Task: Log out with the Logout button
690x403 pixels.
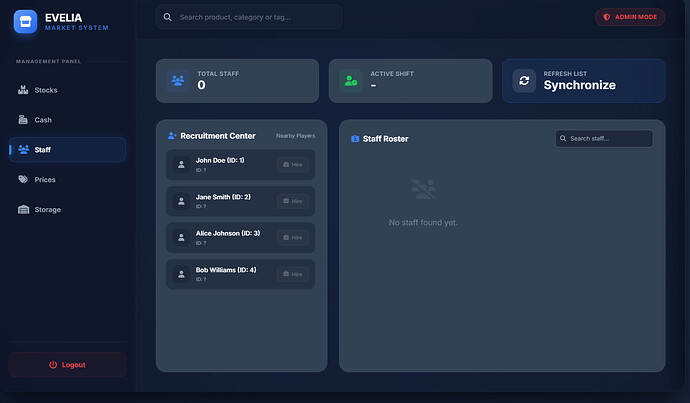Action: pos(67,365)
